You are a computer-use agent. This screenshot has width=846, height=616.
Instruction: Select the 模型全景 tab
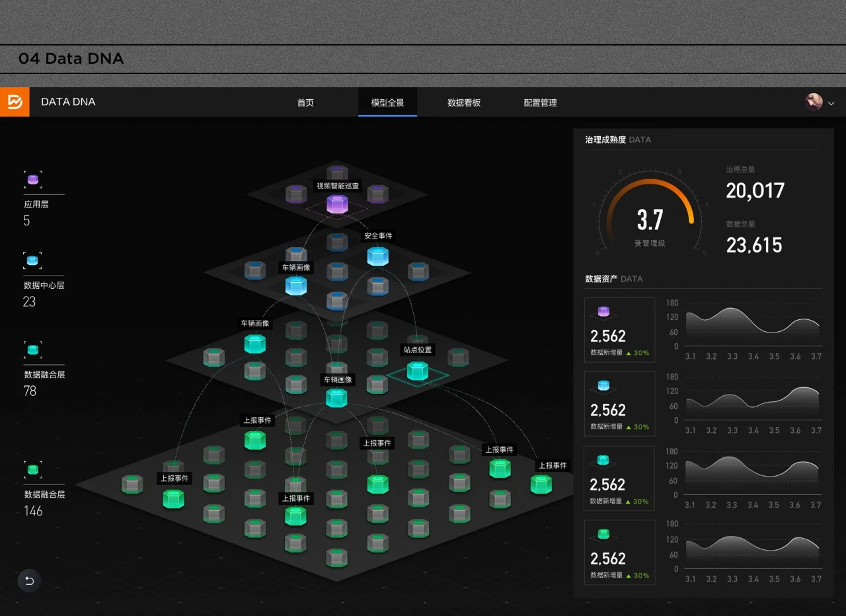click(387, 103)
